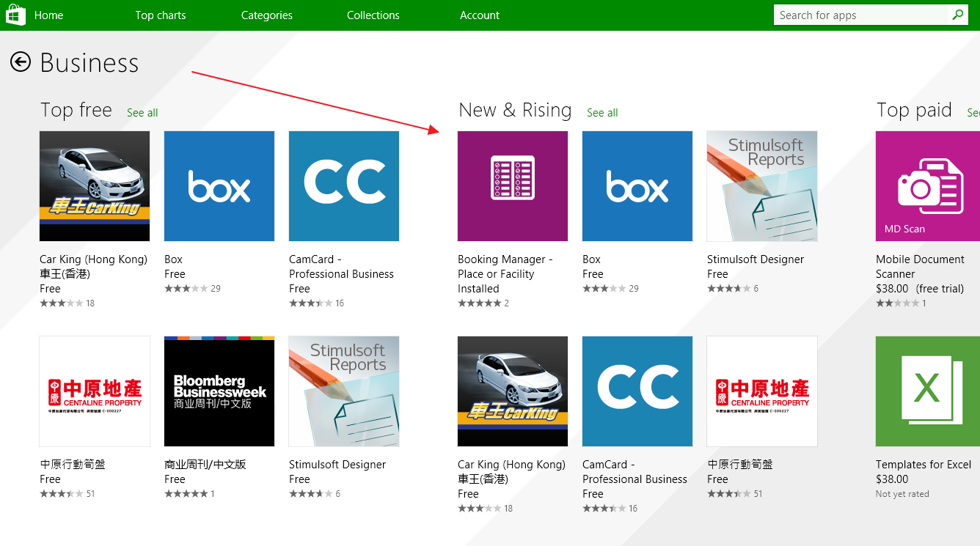Click the Top paid section heading

[x=914, y=110]
